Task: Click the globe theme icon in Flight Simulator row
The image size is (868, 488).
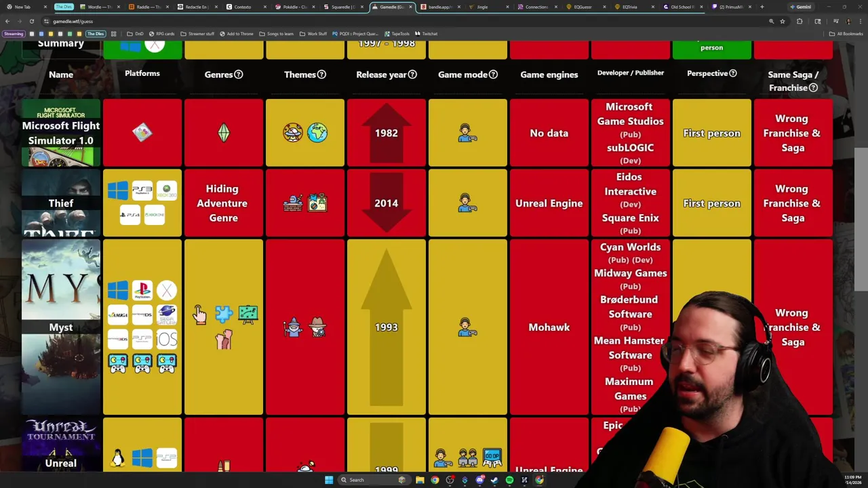Action: (x=317, y=133)
